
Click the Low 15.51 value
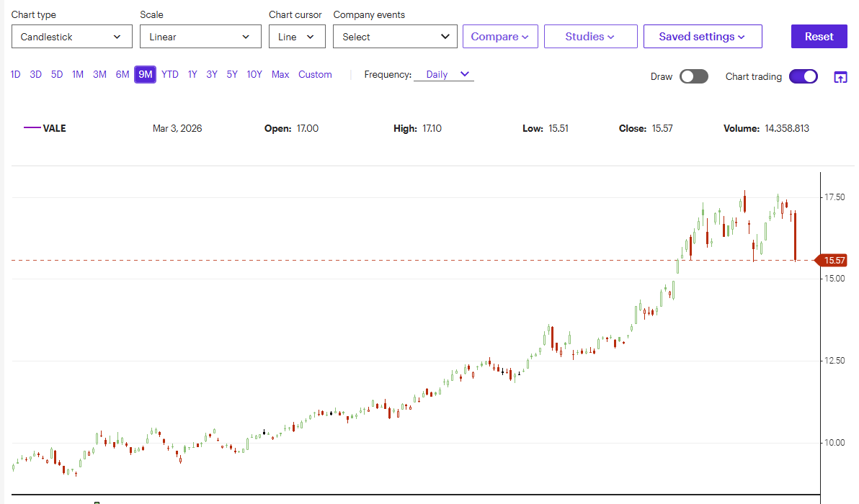click(558, 128)
